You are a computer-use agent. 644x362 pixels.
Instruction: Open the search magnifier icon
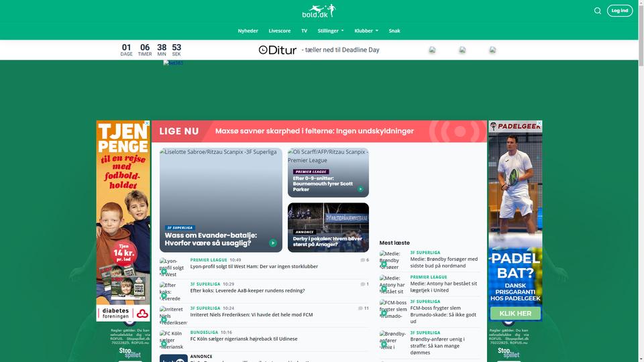598,11
